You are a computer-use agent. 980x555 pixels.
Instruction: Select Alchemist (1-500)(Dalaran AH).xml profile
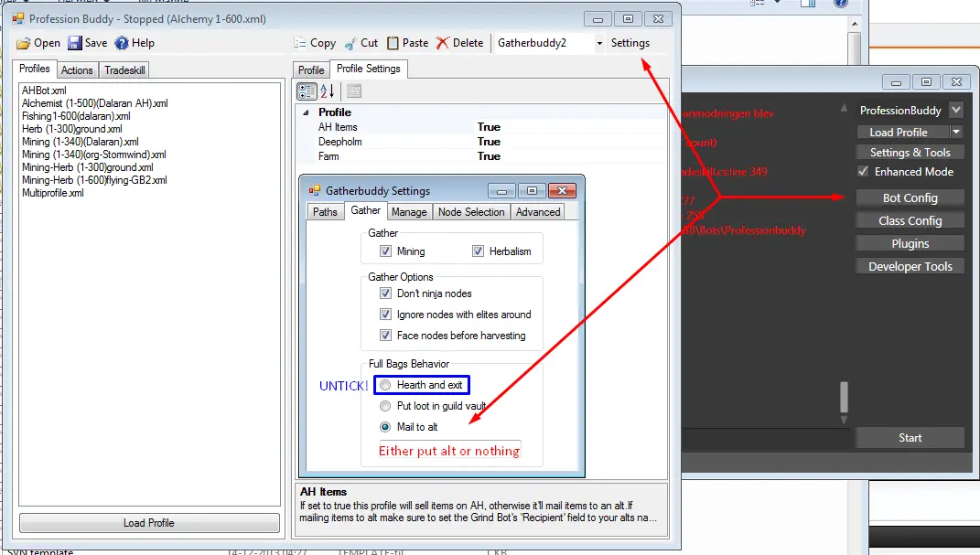point(95,103)
